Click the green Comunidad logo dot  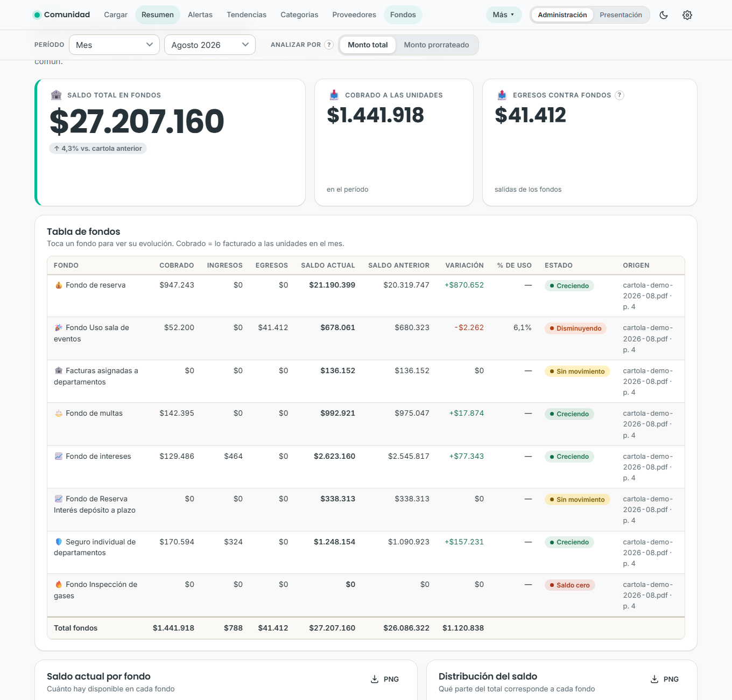tap(37, 15)
